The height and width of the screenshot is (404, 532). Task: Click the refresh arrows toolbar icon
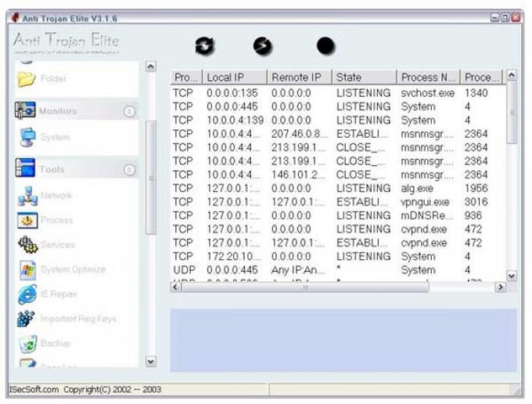[205, 46]
